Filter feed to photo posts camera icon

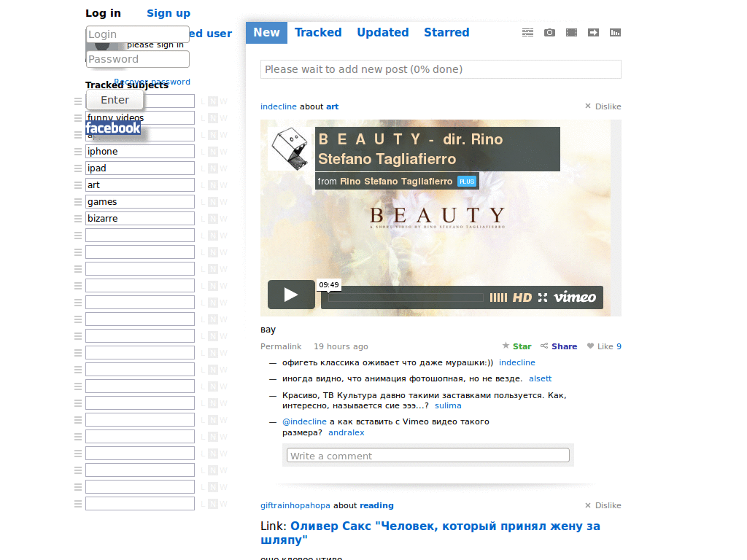pos(549,32)
